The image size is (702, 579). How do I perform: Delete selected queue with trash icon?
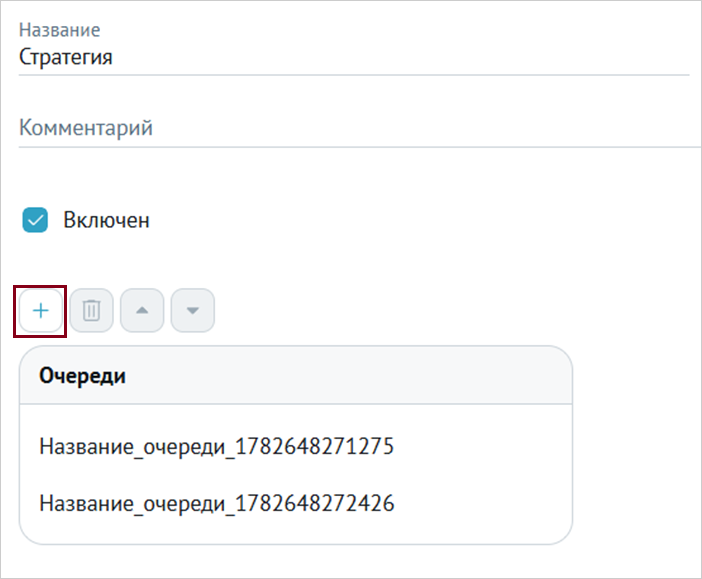click(91, 310)
